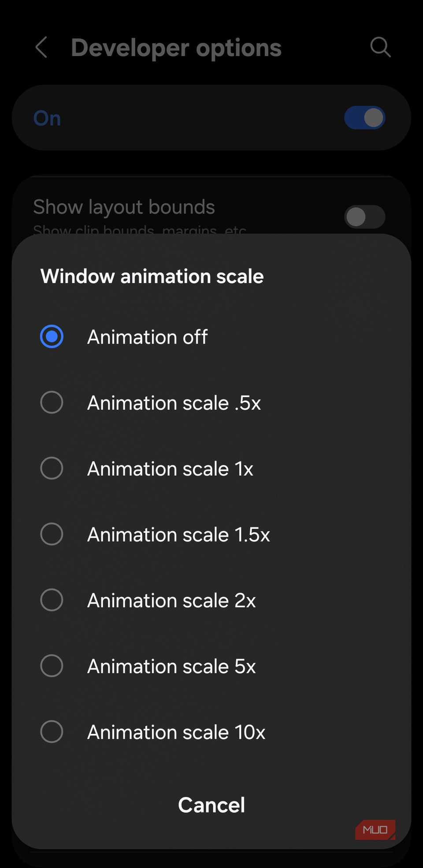Image resolution: width=423 pixels, height=868 pixels.
Task: Tap the Developer options header title
Action: point(176,47)
